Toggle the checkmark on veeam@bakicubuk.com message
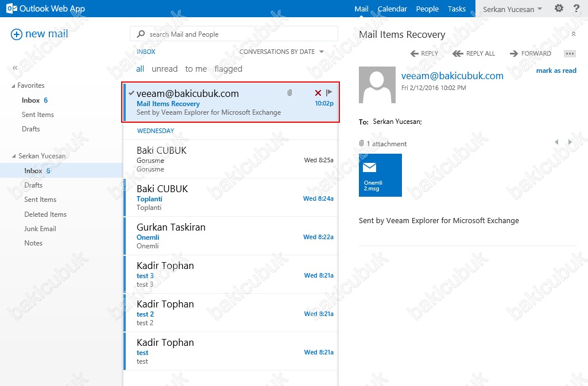588x386 pixels. [x=131, y=93]
